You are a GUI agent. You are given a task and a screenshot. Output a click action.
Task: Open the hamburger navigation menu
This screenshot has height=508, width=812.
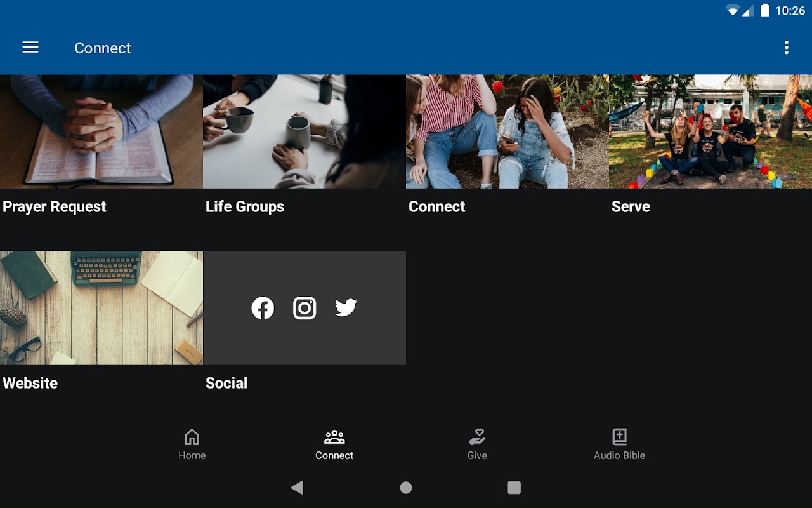30,48
